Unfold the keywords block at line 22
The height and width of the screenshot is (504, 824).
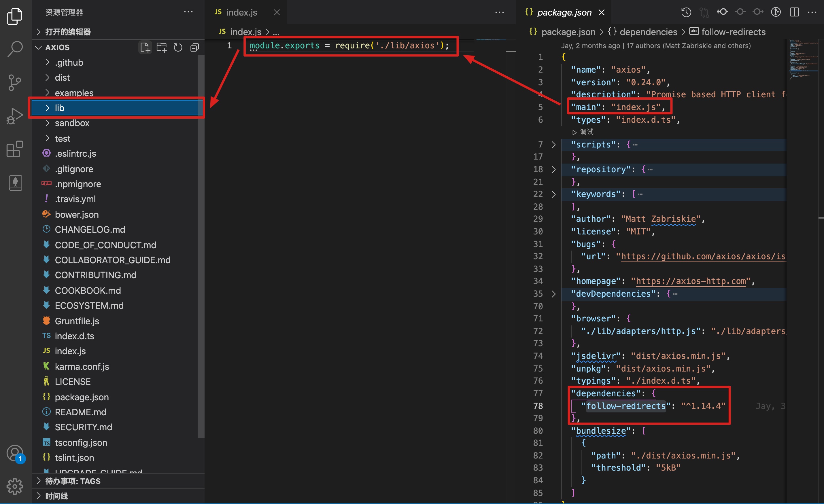click(x=553, y=194)
